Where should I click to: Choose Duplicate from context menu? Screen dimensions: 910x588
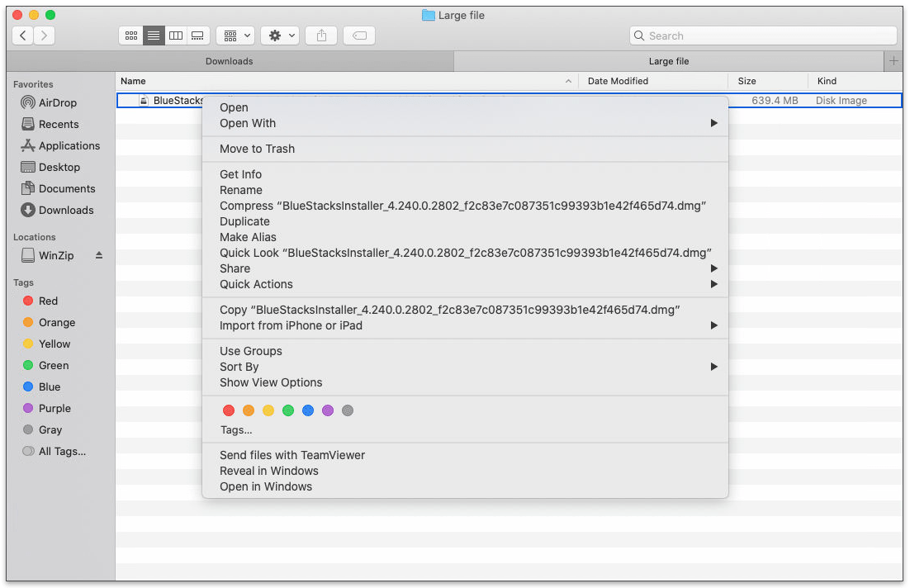pos(465,221)
